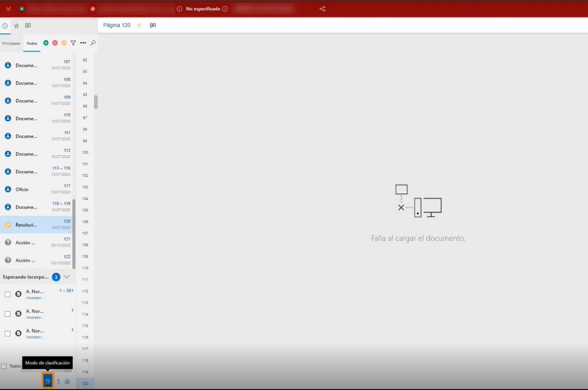Image resolution: width=588 pixels, height=390 pixels.
Task: Open the more options ellipsis menu
Action: click(83, 43)
